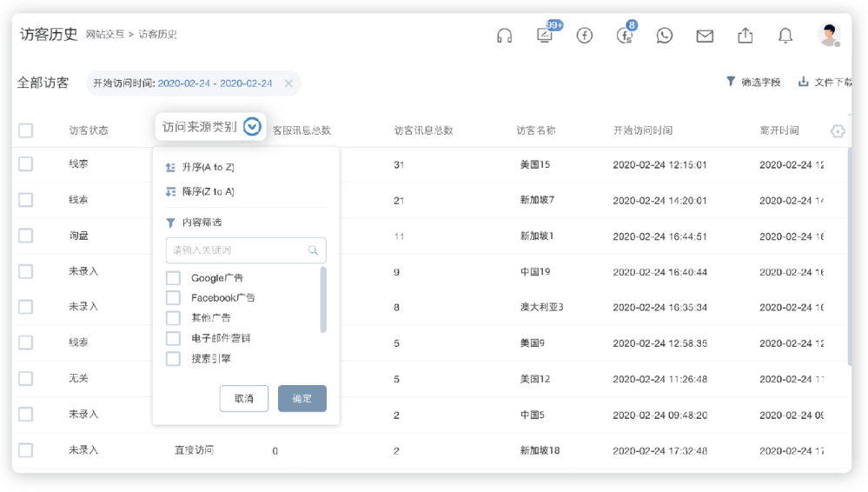Select the row checkbox for 新加坡7
Image resolution: width=868 pixels, height=492 pixels.
(25, 199)
